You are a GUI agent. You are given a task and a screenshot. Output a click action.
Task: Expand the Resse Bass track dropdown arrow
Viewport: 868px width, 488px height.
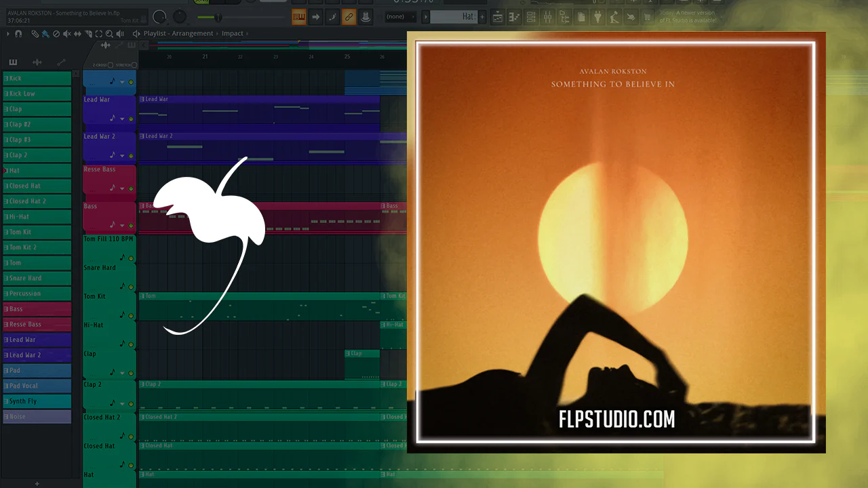point(123,188)
